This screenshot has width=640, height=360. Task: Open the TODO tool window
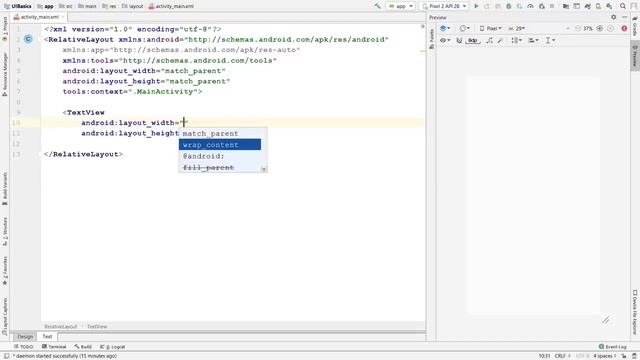pos(24,347)
